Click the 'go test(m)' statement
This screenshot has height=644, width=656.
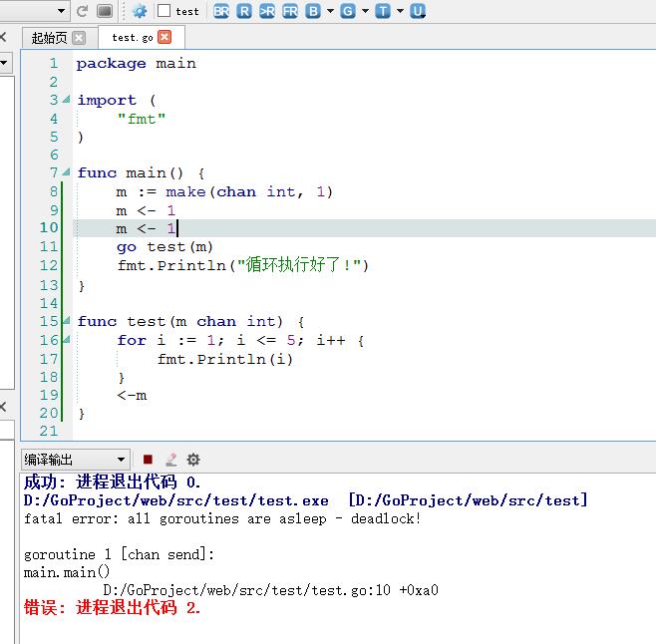164,247
